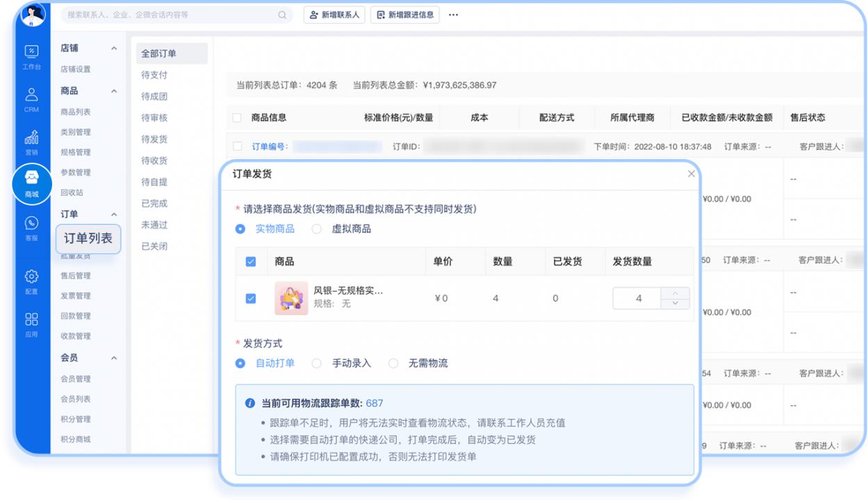Open the 订单编号 link in the order row
This screenshot has width=868, height=503.
[270, 147]
